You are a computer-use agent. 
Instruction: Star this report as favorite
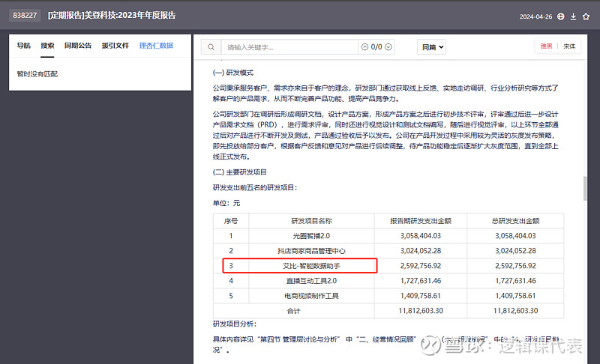(x=586, y=16)
